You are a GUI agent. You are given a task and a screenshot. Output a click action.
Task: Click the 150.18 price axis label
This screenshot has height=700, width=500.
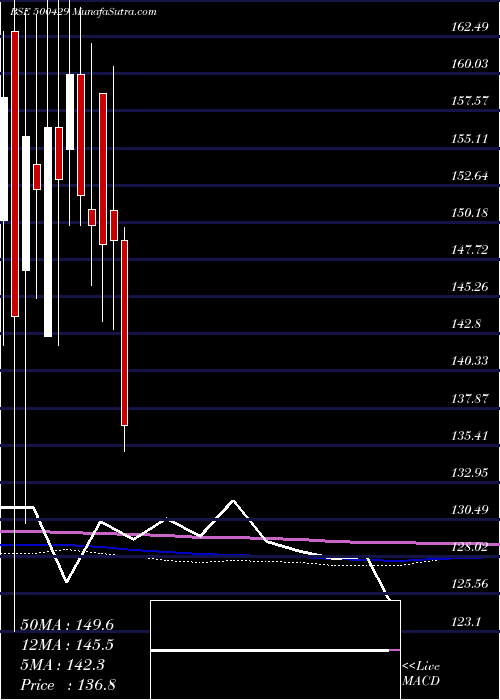[469, 212]
